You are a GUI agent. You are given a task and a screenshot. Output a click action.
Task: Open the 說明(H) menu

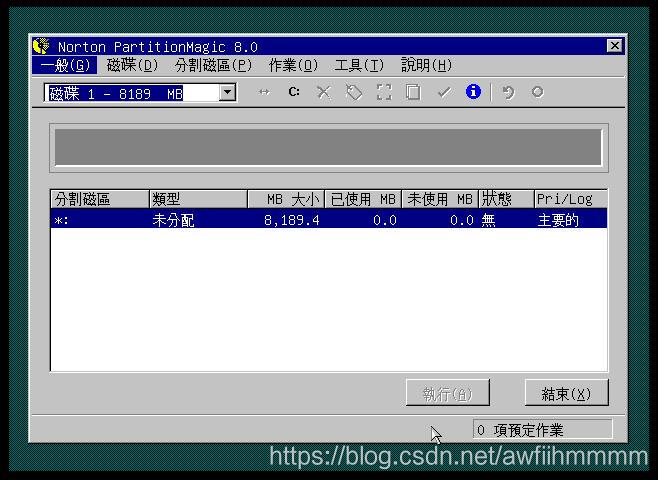click(426, 65)
